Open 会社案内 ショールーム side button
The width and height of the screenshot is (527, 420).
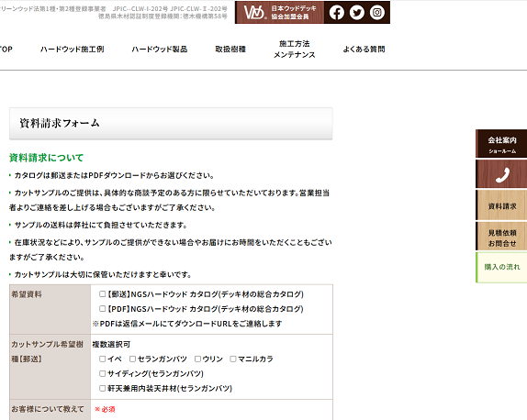pyautogui.click(x=501, y=144)
